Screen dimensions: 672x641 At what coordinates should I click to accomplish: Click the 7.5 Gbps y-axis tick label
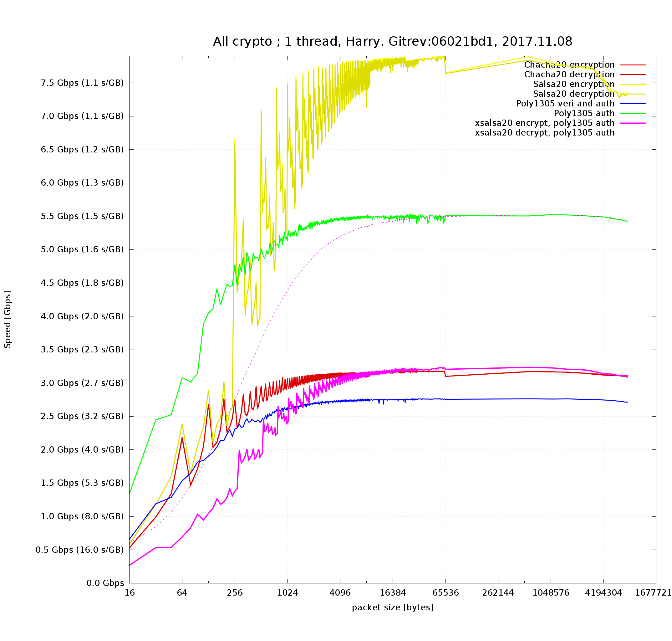coord(82,83)
